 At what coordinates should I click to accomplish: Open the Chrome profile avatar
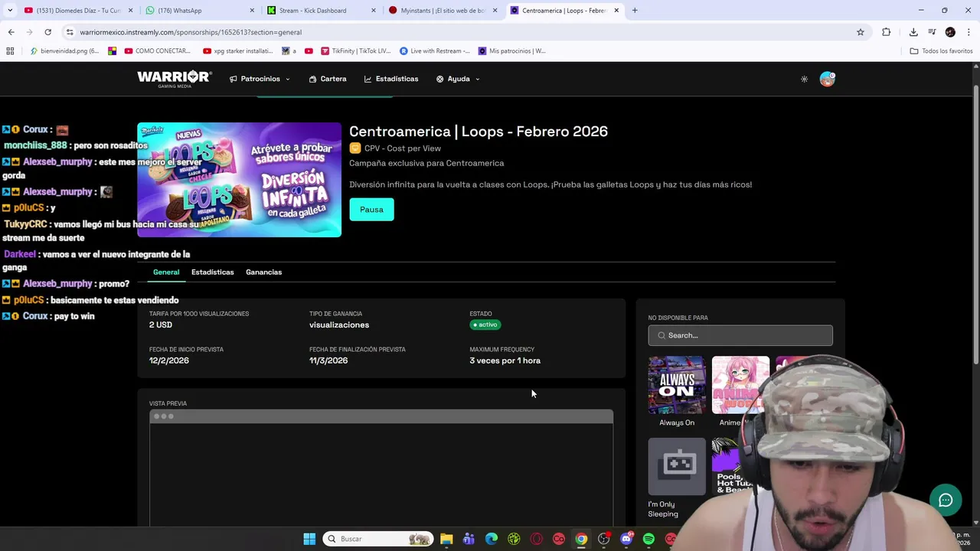(950, 32)
